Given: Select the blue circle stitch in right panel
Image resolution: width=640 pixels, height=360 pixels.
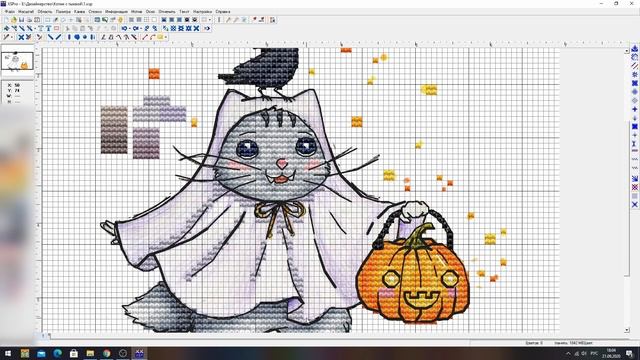Looking at the screenshot, I should tap(635, 92).
